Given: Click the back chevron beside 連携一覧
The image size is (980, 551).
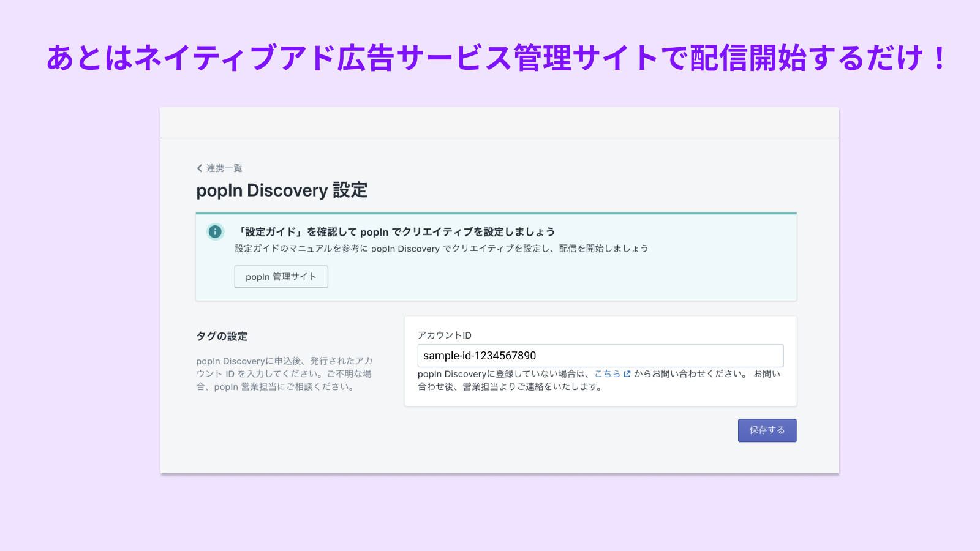Looking at the screenshot, I should [x=200, y=168].
